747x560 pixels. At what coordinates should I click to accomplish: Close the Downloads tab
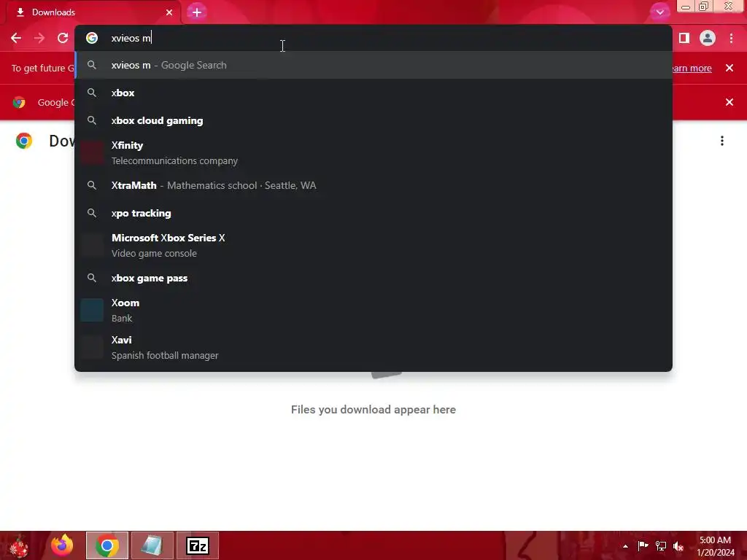169,12
